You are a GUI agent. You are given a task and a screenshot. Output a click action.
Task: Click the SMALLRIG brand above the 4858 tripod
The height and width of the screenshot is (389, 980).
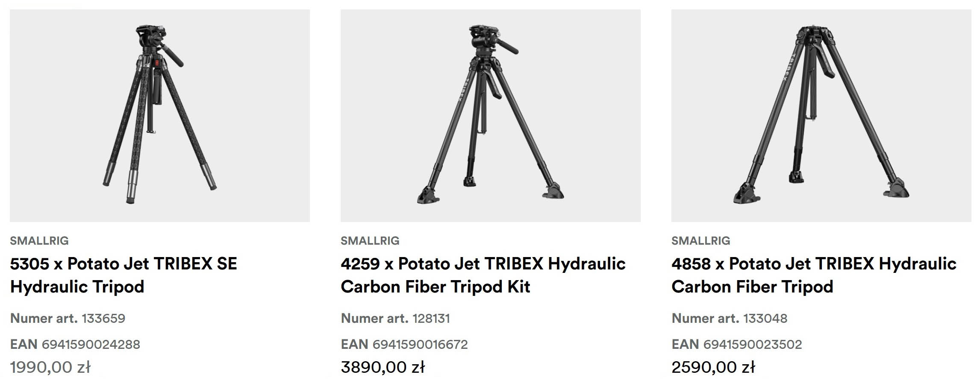pos(701,241)
